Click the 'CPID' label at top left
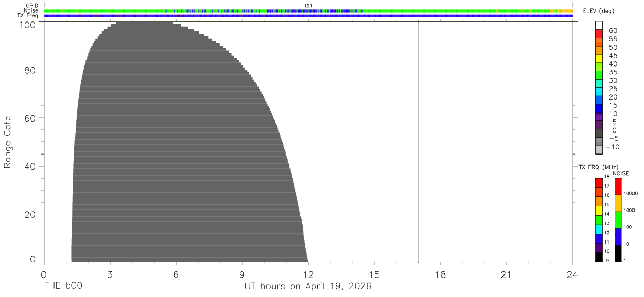 click(33, 6)
